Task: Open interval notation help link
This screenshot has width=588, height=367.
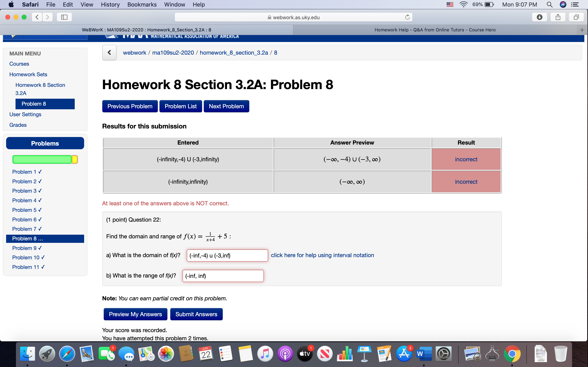Action: [322, 255]
